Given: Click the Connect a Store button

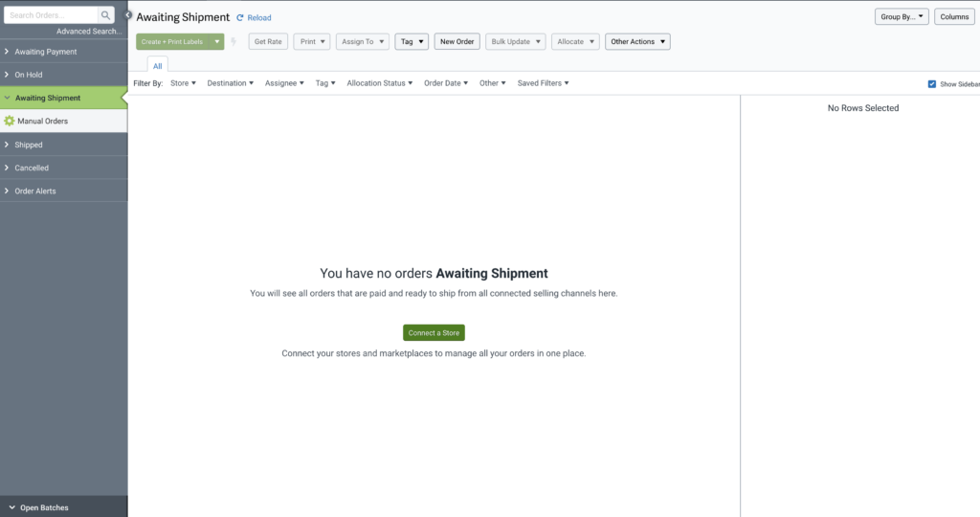Looking at the screenshot, I should tap(434, 333).
